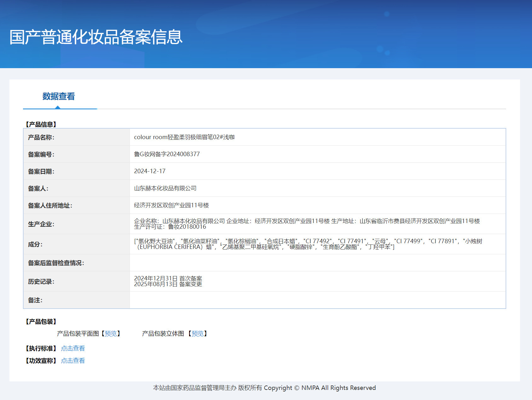Open 点击查看 link beside 执行标准
The width and height of the screenshot is (532, 400).
(x=73, y=348)
